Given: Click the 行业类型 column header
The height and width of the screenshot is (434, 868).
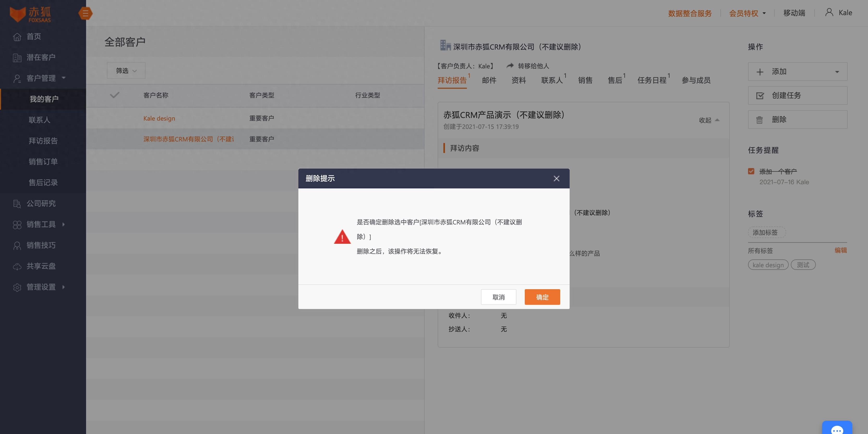Looking at the screenshot, I should pyautogui.click(x=367, y=95).
